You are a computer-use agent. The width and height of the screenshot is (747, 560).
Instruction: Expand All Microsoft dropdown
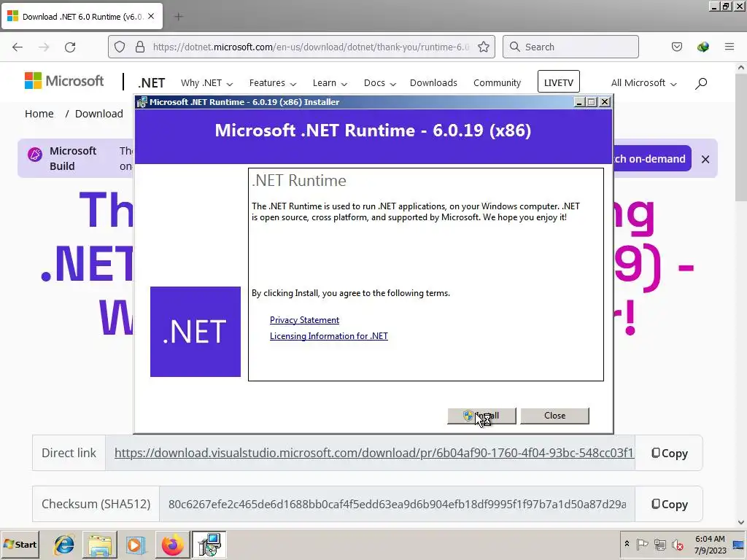(643, 83)
